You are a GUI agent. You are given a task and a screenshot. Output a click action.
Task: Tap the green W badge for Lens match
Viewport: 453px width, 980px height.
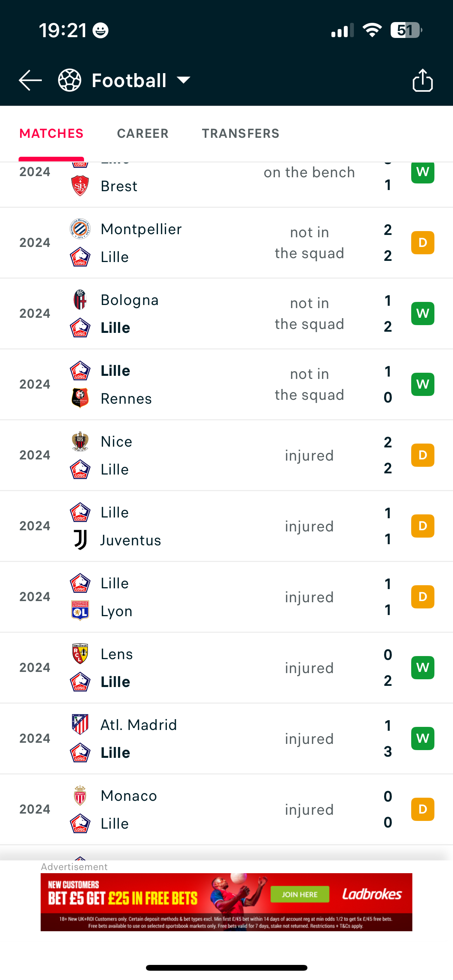point(422,668)
